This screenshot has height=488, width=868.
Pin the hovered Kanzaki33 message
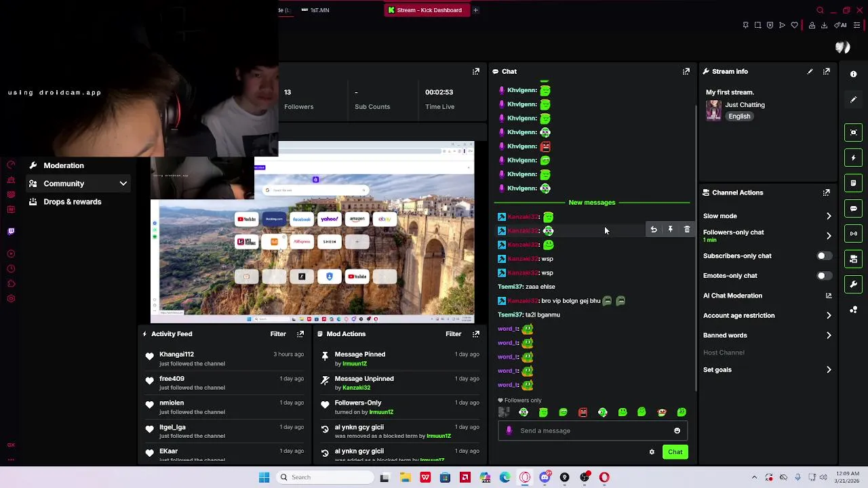670,230
